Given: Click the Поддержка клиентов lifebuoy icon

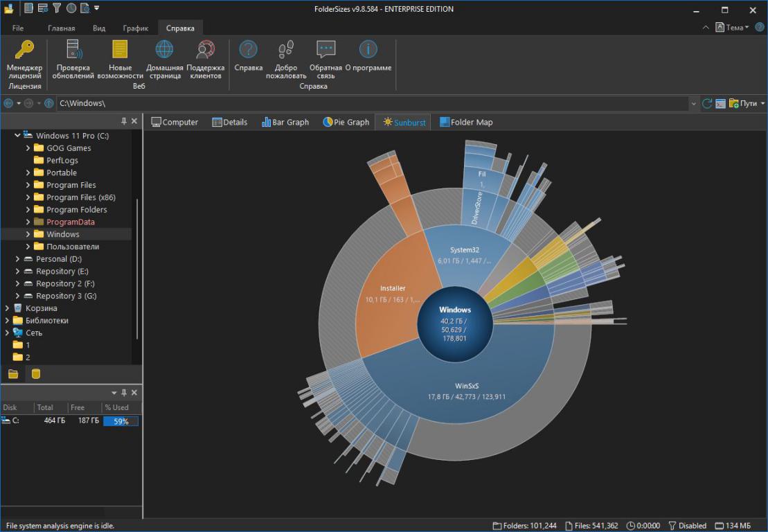Looking at the screenshot, I should tap(205, 51).
